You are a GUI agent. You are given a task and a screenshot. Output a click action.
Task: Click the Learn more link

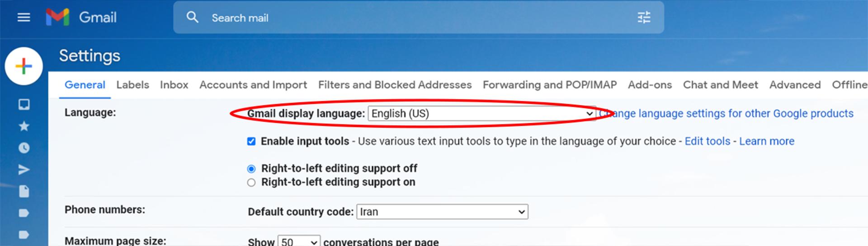point(767,141)
